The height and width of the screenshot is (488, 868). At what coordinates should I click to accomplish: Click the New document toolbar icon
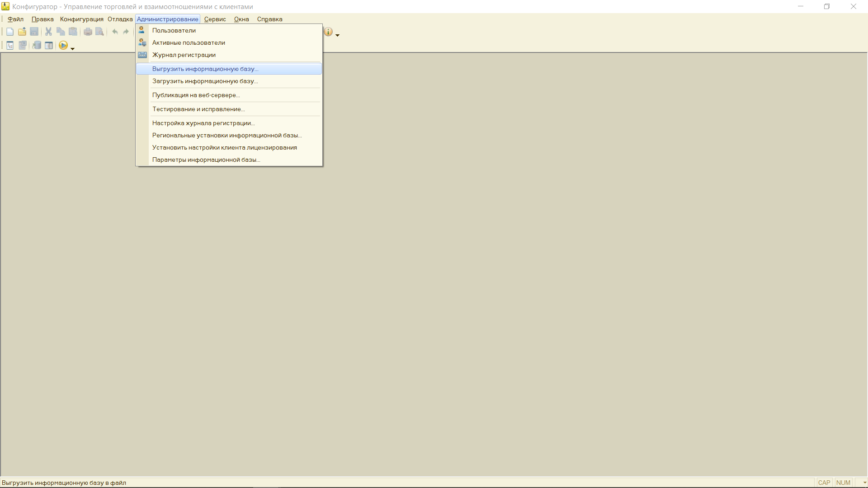tap(10, 32)
